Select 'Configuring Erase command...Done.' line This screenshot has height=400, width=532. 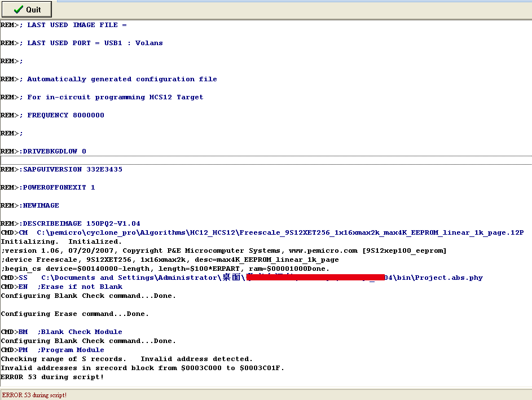click(x=74, y=314)
